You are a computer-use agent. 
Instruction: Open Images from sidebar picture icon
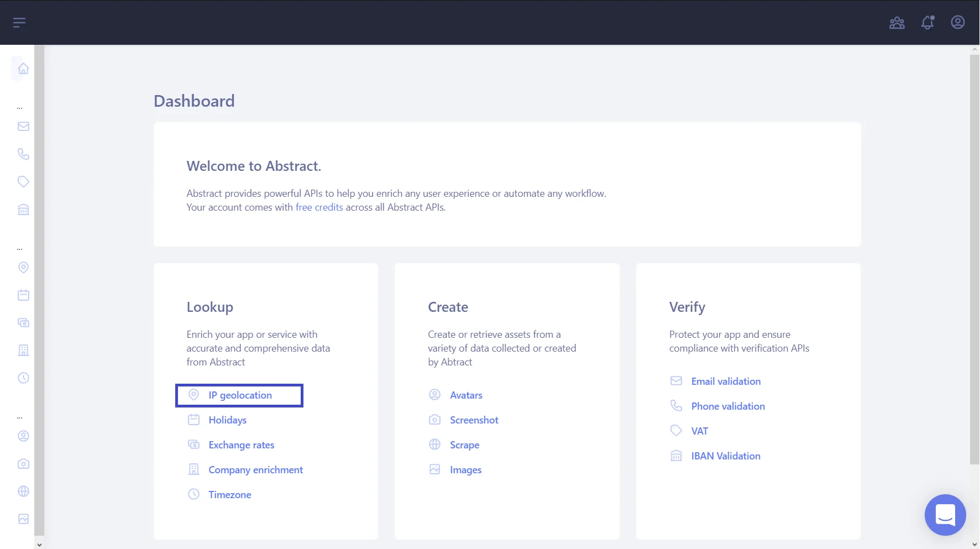tap(23, 519)
